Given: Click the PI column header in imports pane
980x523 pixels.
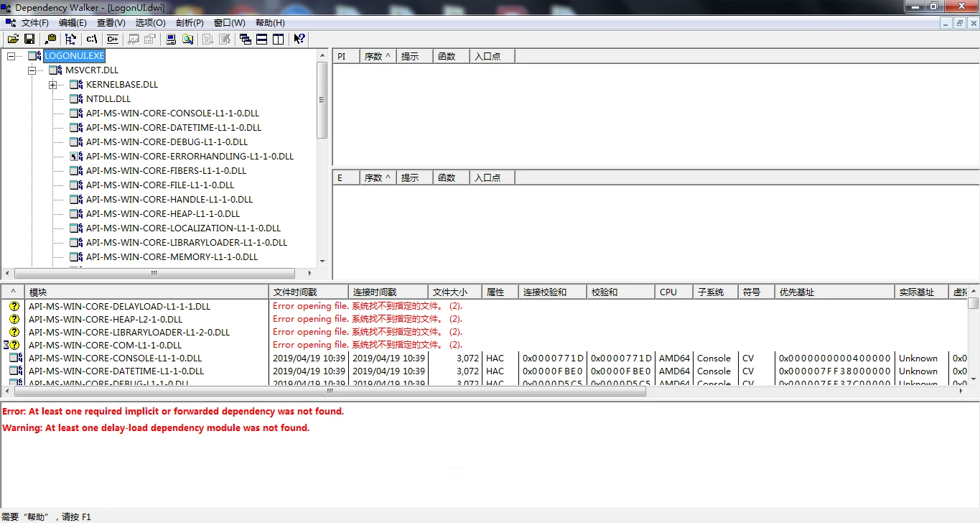Looking at the screenshot, I should coord(346,56).
